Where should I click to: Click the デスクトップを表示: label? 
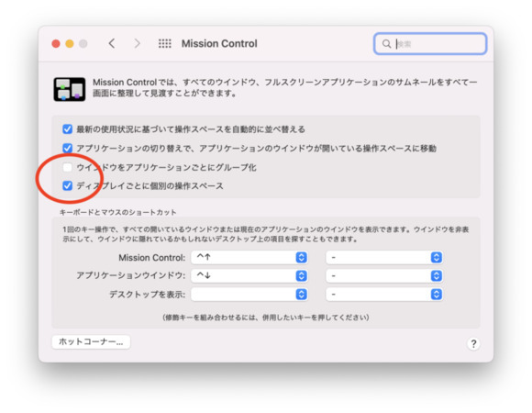[x=148, y=295]
